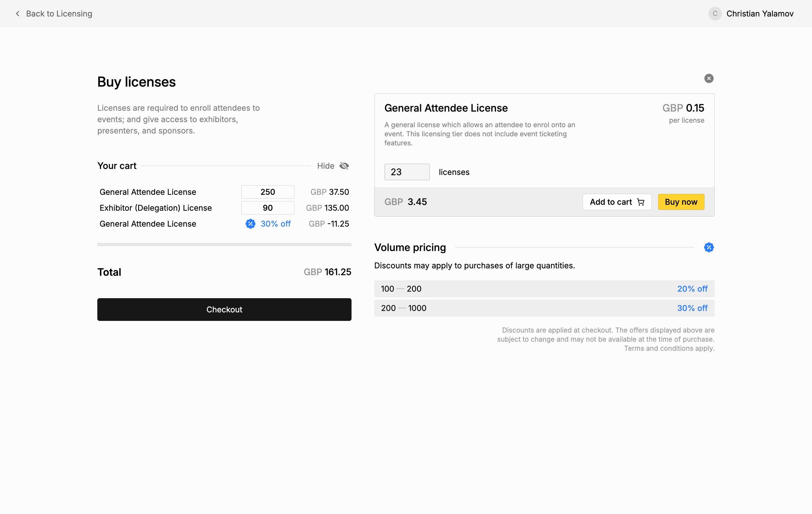Screen dimensions: 812x514
Task: Edit Exhibitor Delegation License quantity 90
Action: [268, 208]
